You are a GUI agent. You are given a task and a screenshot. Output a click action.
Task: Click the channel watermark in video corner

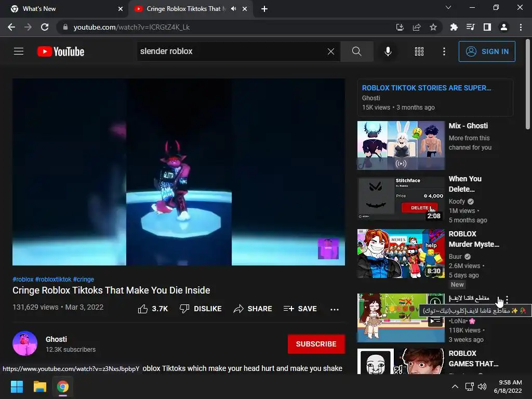pos(328,248)
